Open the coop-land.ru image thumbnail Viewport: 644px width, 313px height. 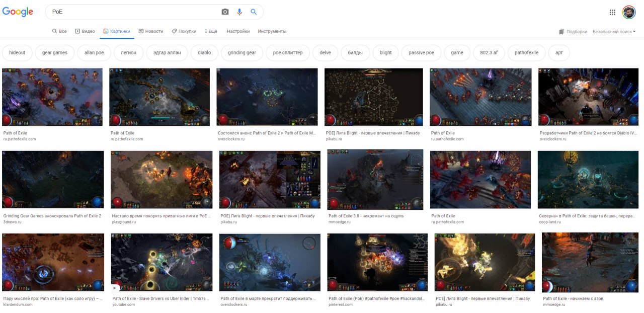(x=588, y=180)
